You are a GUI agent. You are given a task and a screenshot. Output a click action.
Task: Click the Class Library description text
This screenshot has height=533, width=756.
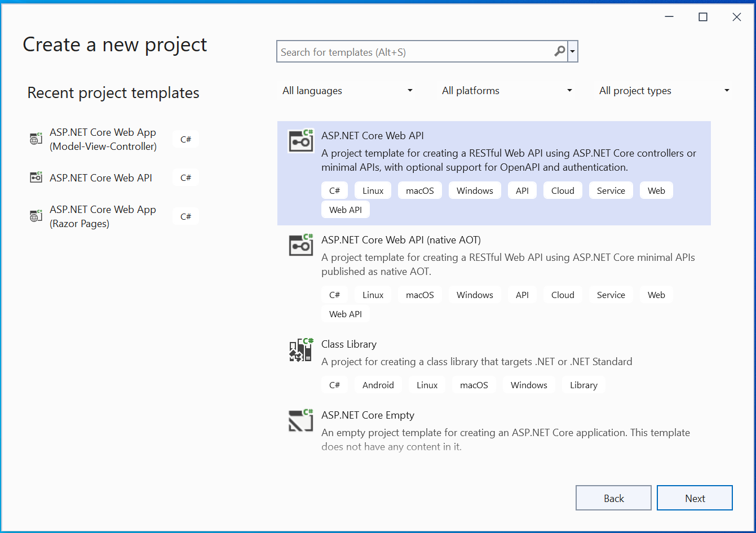pyautogui.click(x=477, y=362)
